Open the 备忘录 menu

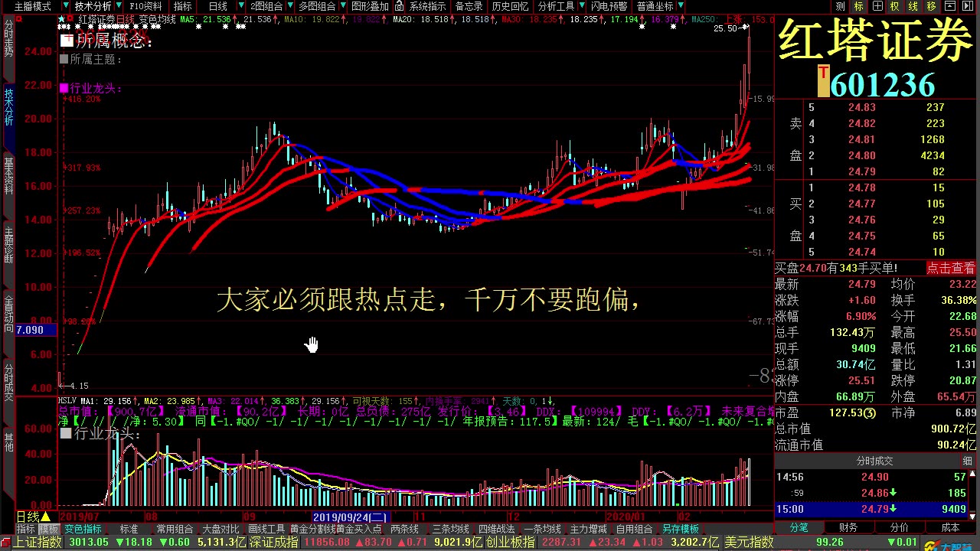tap(469, 6)
